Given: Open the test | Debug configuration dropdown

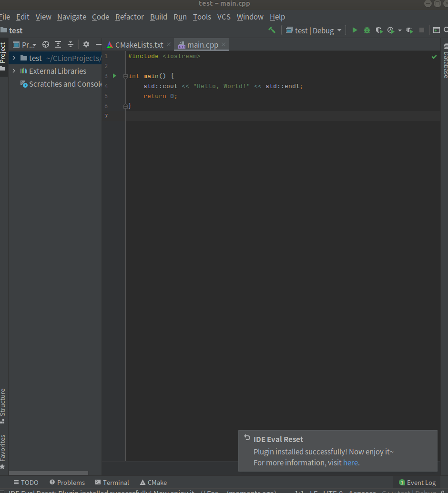Looking at the screenshot, I should coord(313,30).
